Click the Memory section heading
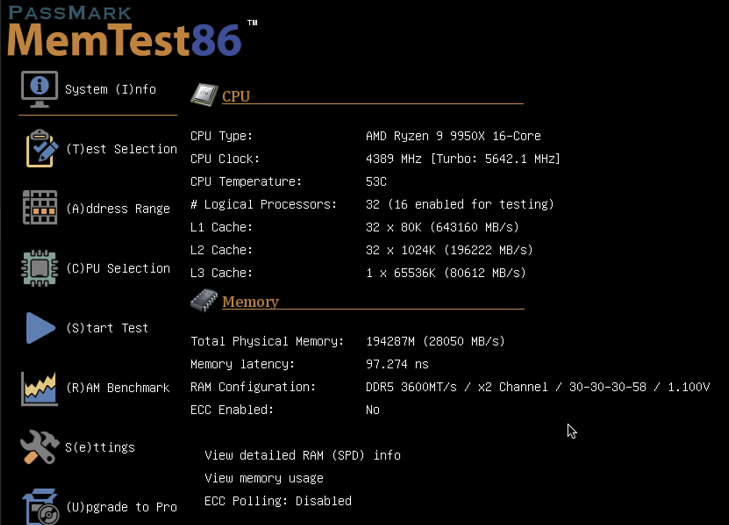Image resolution: width=729 pixels, height=525 pixels. coord(251,302)
